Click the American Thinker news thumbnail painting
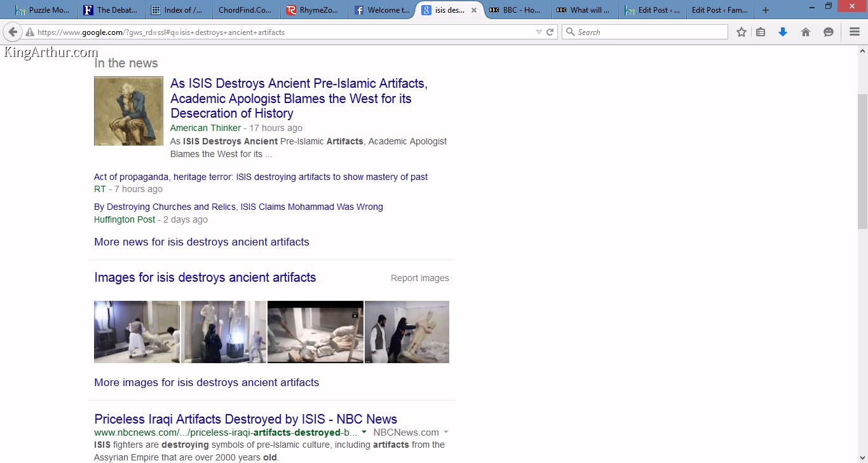 click(128, 111)
